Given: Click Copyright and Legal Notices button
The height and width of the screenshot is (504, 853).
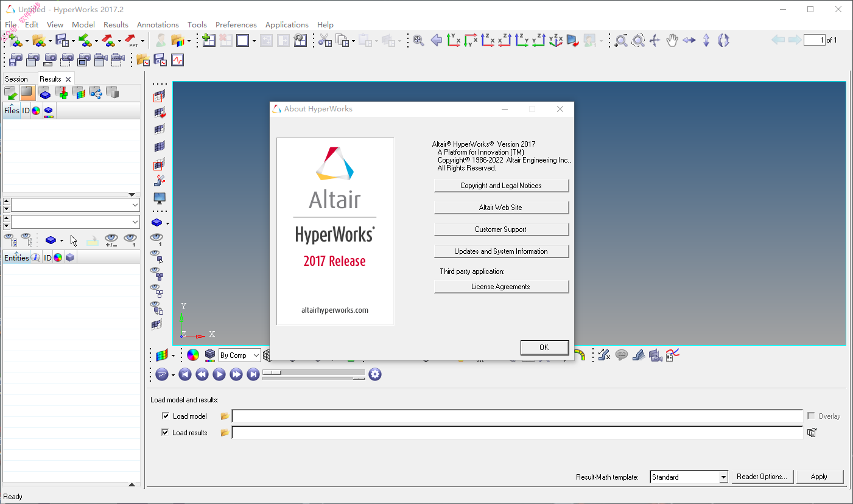Looking at the screenshot, I should coord(501,186).
